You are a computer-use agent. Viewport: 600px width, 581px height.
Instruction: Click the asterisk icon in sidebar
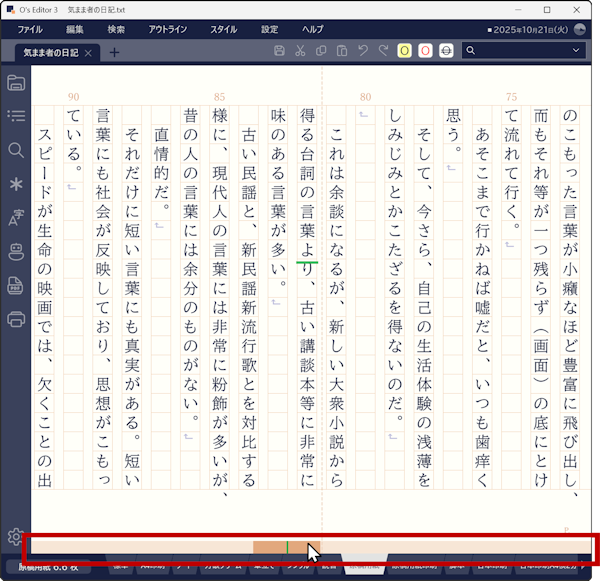tap(16, 184)
